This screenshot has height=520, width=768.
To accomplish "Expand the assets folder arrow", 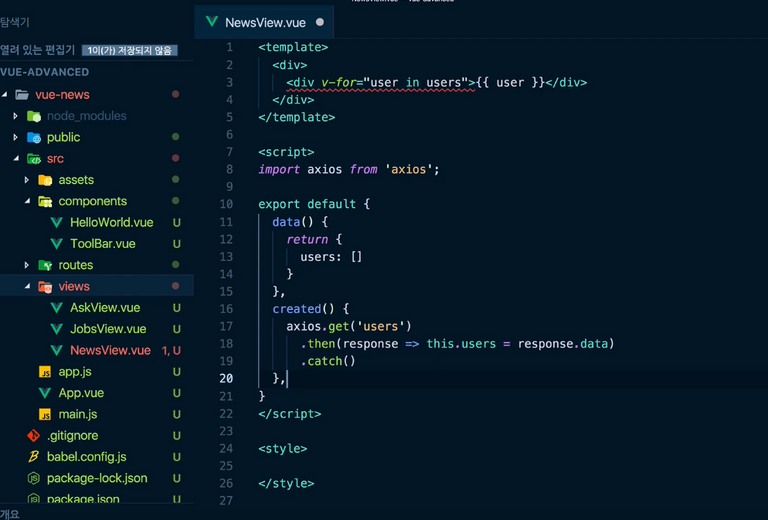I will pyautogui.click(x=27, y=180).
